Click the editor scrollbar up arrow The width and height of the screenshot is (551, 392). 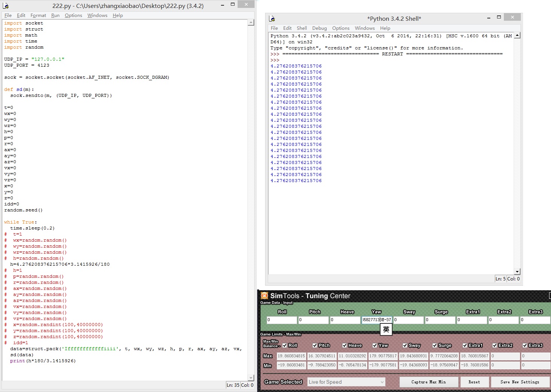click(x=251, y=23)
